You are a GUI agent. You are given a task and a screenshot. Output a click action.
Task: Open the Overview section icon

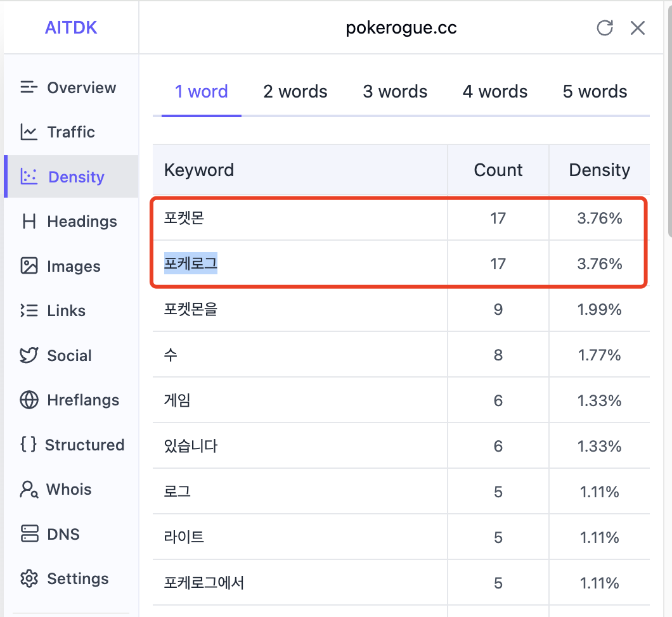pos(29,87)
